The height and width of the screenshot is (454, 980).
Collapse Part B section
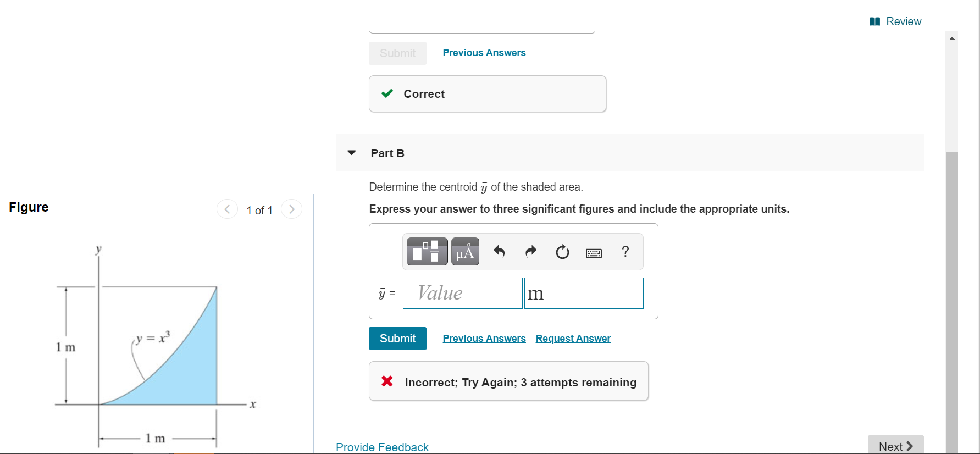click(x=351, y=153)
